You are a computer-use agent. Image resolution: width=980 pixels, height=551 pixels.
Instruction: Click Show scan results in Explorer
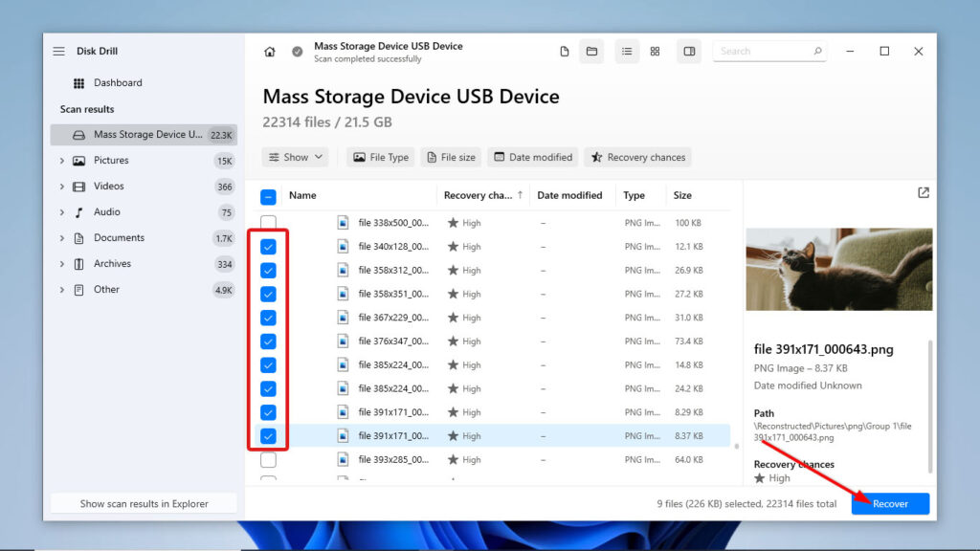143,502
